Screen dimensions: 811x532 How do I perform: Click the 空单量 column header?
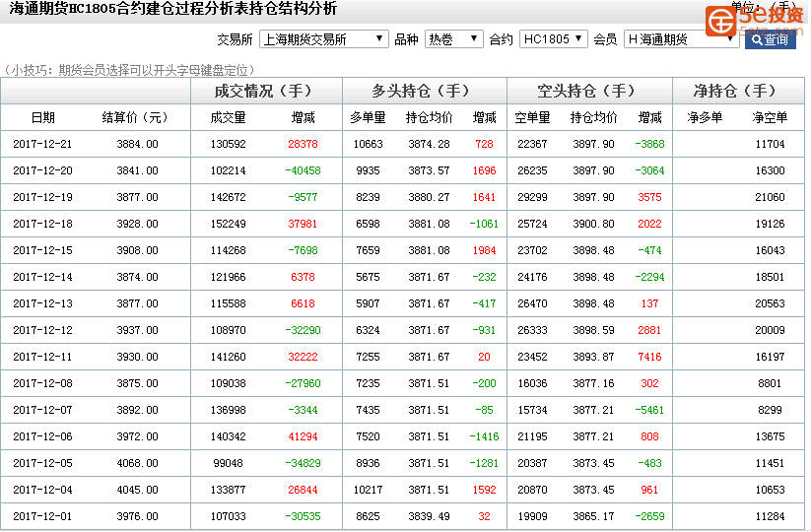tap(532, 118)
